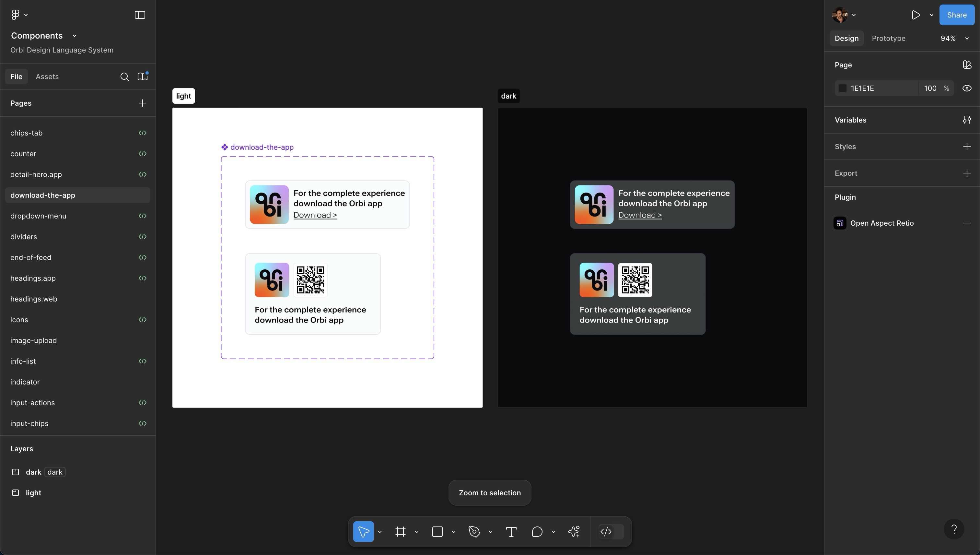The width and height of the screenshot is (980, 555).
Task: Select the Text tool
Action: (x=511, y=531)
